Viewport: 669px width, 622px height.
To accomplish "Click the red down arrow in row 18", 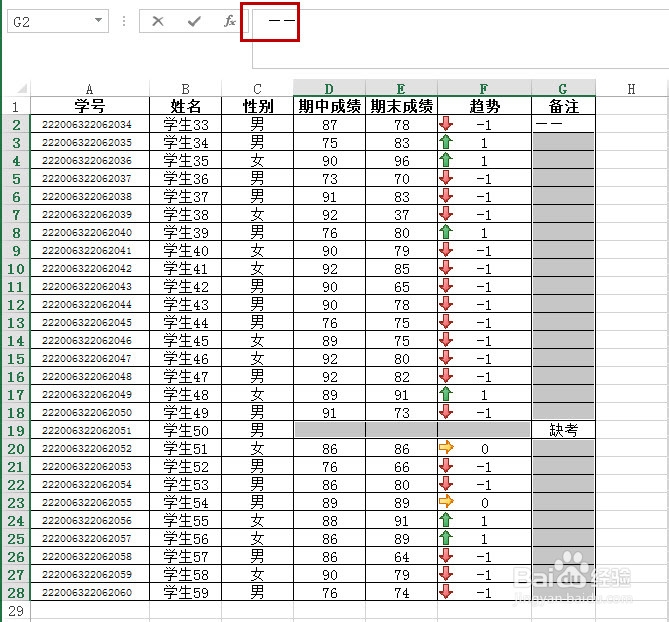I will click(x=446, y=412).
